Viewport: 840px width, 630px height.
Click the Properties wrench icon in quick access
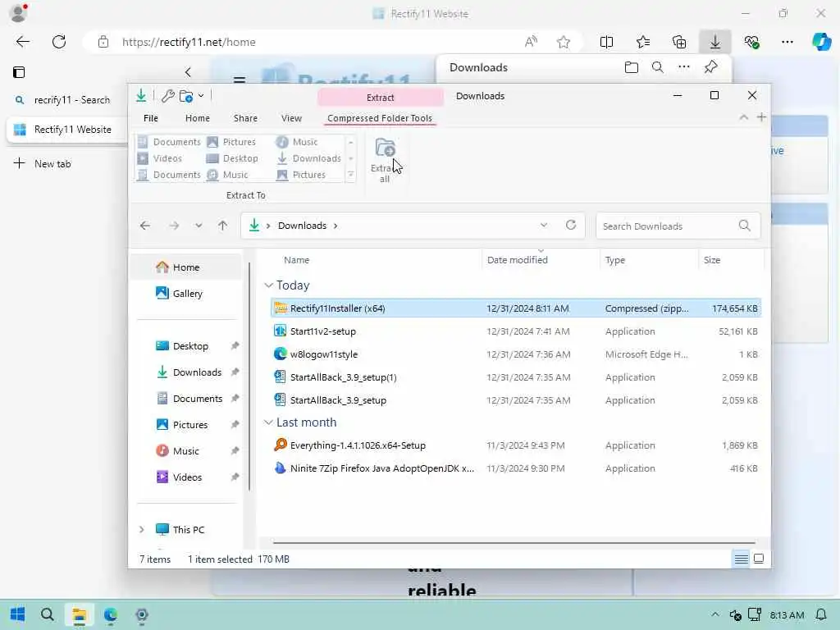tap(167, 96)
